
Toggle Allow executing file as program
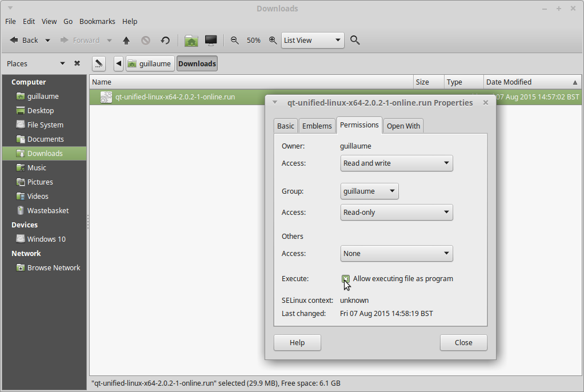[x=346, y=279]
